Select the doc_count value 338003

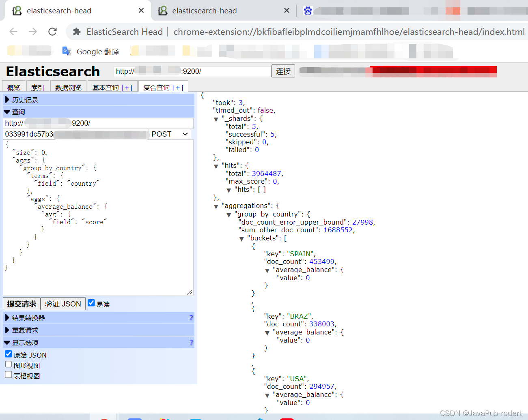click(322, 324)
